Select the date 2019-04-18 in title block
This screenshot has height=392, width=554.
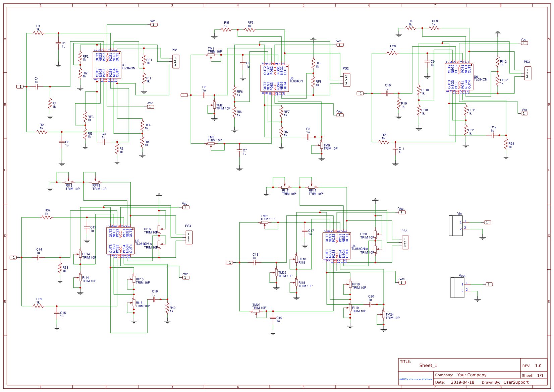point(463,382)
